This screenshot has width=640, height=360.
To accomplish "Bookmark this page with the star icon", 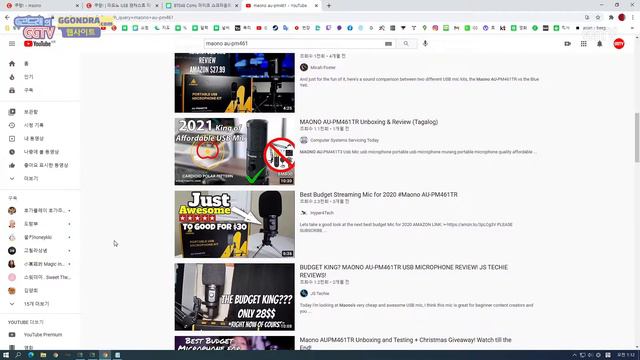I will [x=598, y=18].
